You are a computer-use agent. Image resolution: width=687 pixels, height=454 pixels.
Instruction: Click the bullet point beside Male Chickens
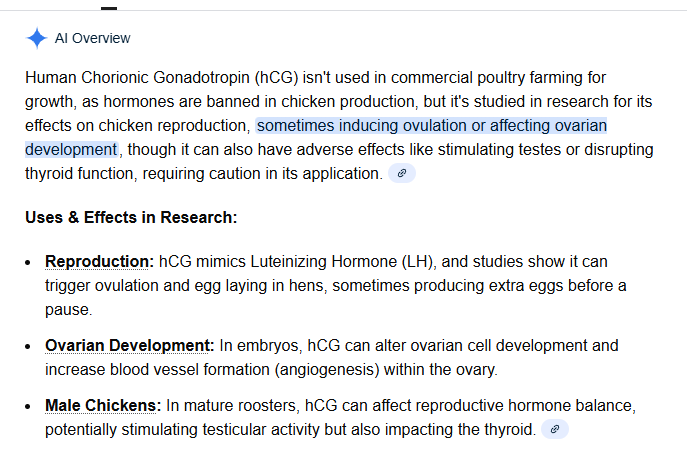31,407
